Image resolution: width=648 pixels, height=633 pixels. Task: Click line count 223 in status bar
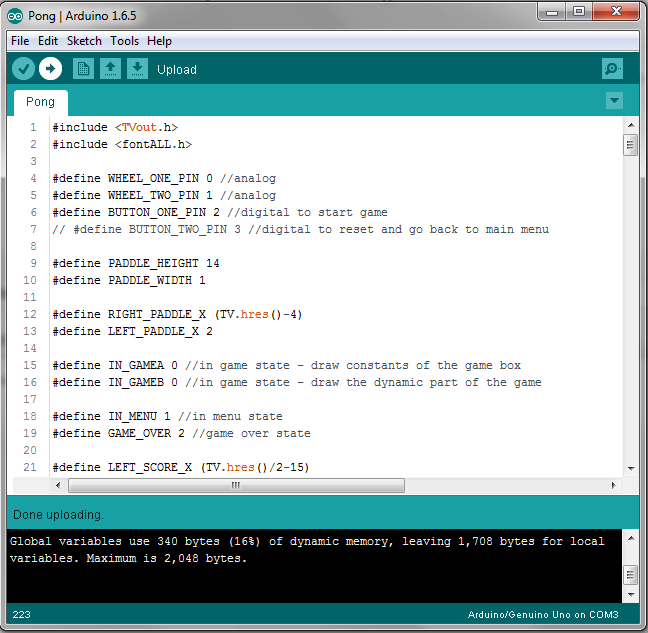(x=21, y=614)
